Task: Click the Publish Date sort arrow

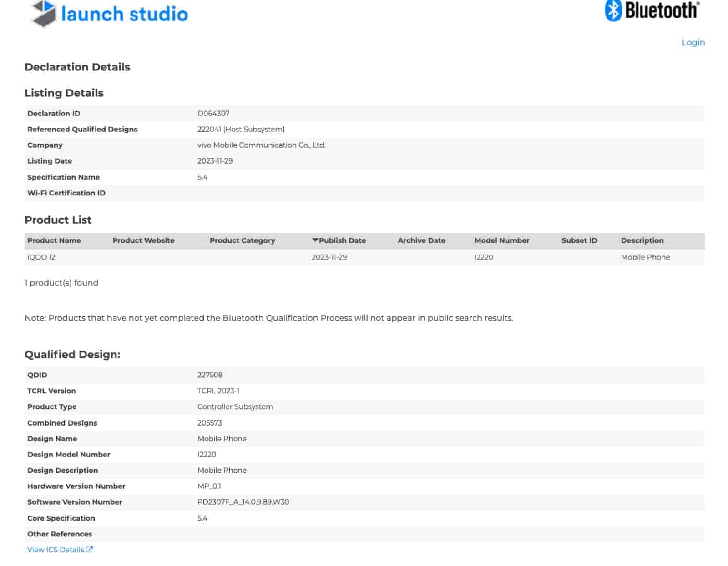Action: (x=315, y=240)
